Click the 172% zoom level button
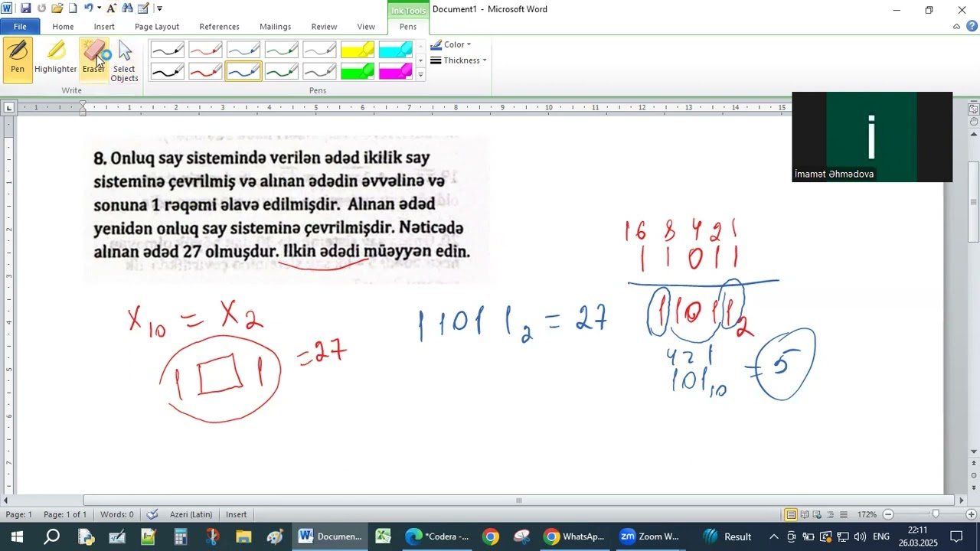The image size is (980, 551). point(867,514)
